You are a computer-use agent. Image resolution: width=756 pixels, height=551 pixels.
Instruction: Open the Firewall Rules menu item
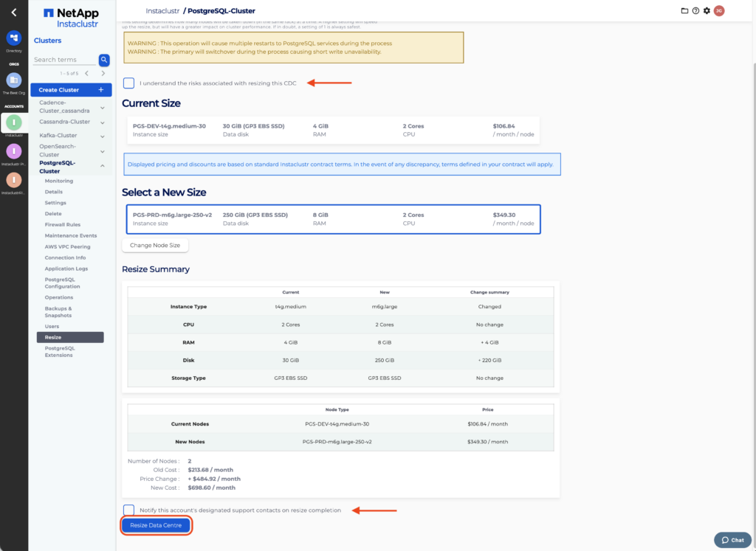pyautogui.click(x=63, y=224)
